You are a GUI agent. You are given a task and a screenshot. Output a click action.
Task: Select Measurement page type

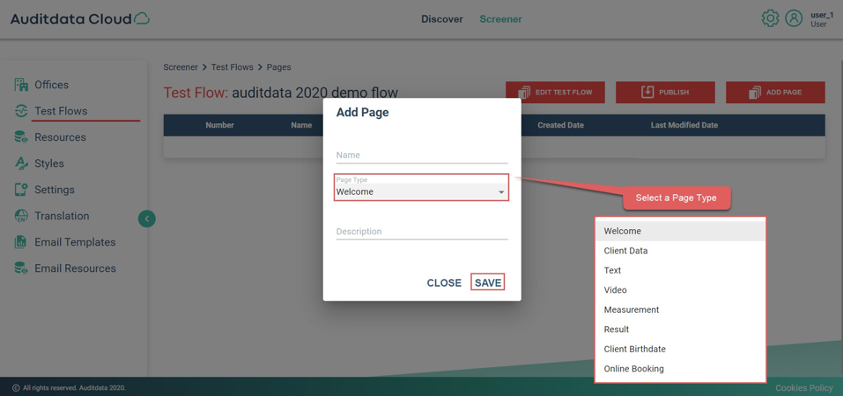[x=680, y=310]
